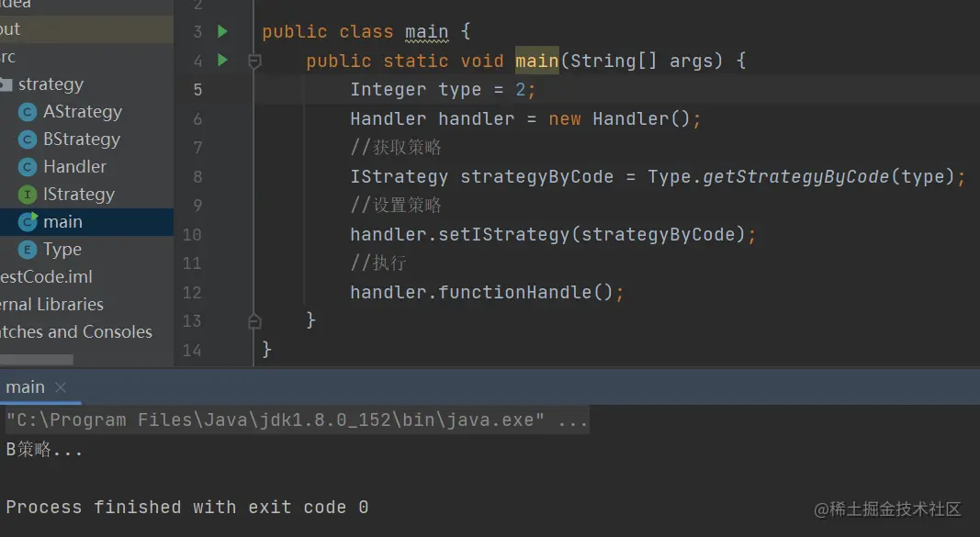This screenshot has height=537, width=980.
Task: Open the AStrategy class file
Action: point(83,112)
